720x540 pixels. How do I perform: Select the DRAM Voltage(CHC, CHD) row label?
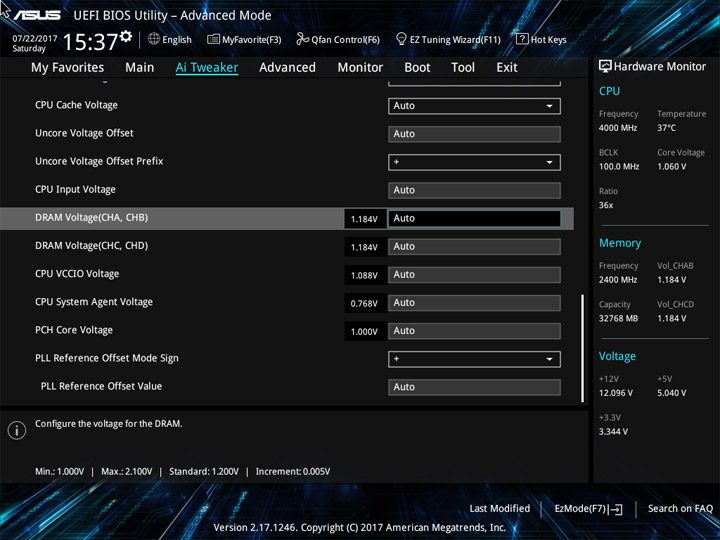click(91, 246)
